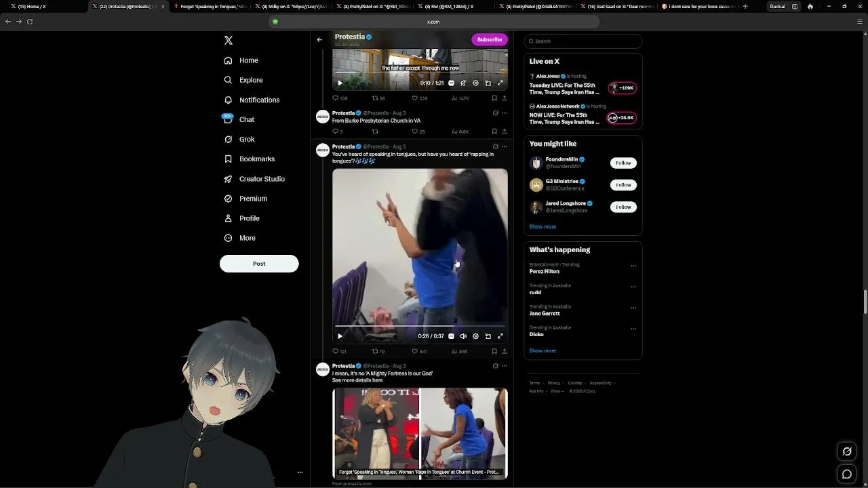Reload the page in the browser toolbar
Image resolution: width=868 pixels, height=488 pixels.
[x=30, y=22]
